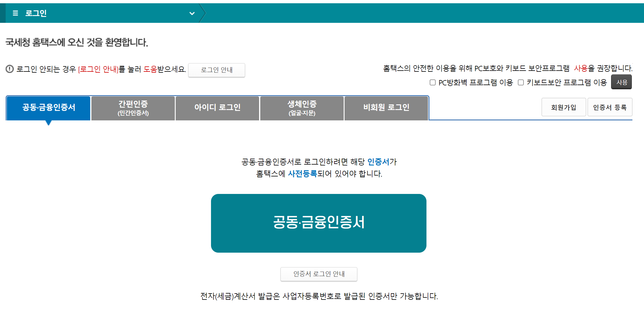Enable the 키보드보안 프로그램 이용 checkbox
Viewport: 644px width, 317px height.
[x=521, y=82]
